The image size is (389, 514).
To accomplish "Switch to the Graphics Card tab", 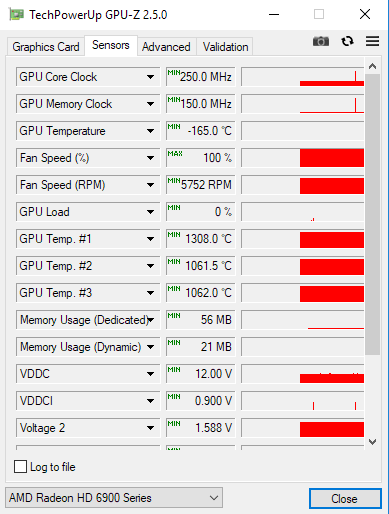I will [x=46, y=47].
